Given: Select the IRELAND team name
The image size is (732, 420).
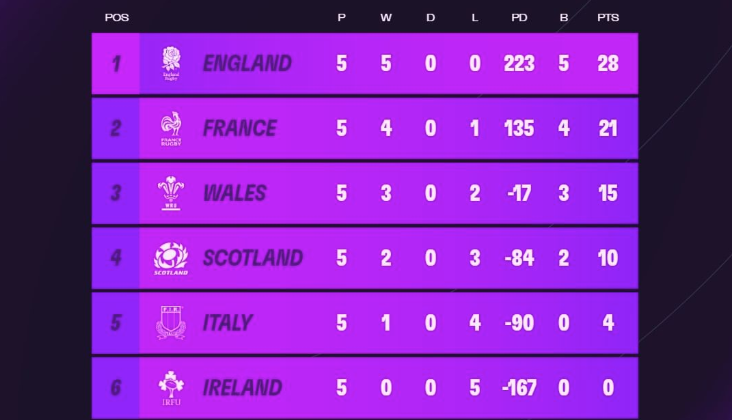Looking at the screenshot, I should [x=242, y=388].
